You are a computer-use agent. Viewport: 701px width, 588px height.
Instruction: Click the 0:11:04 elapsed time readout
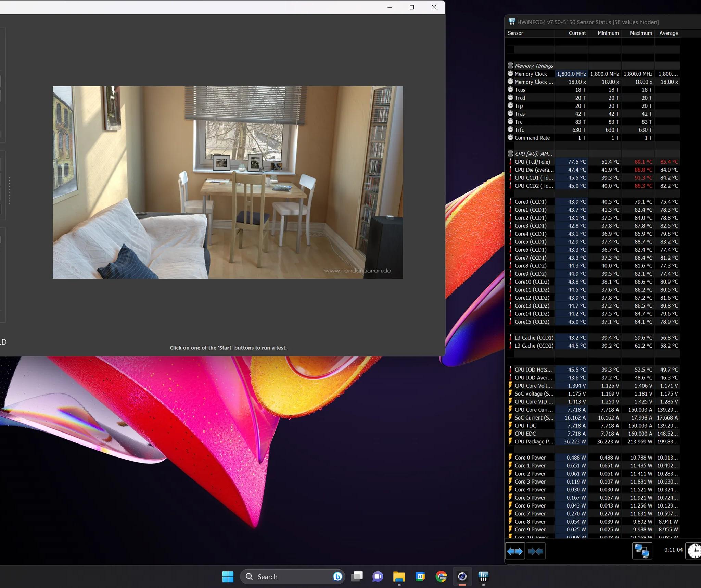[673, 550]
